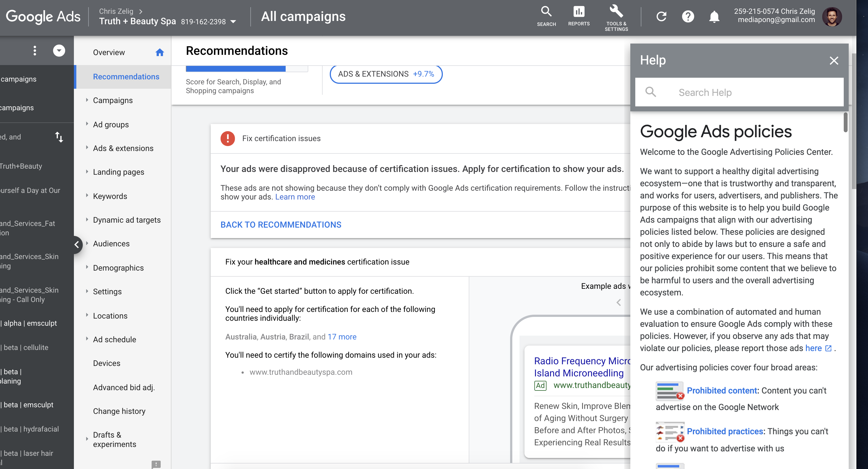Open the Search tool in header
The width and height of the screenshot is (868, 469).
pyautogui.click(x=546, y=16)
